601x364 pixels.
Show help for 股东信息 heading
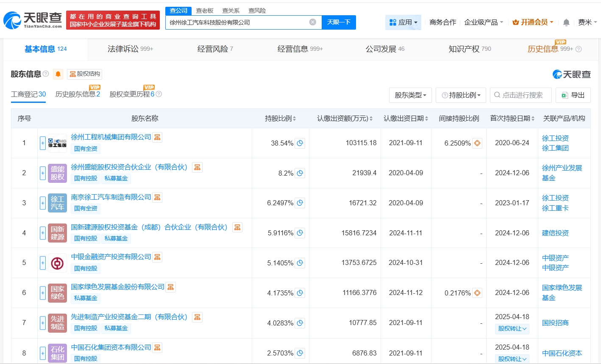[x=46, y=74]
